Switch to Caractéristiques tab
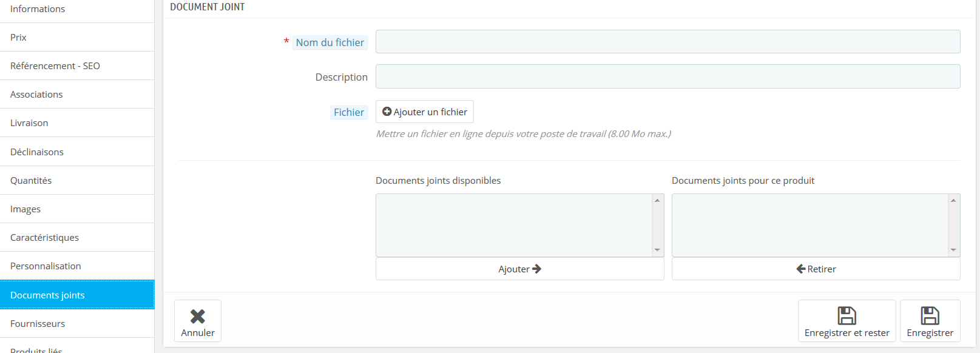Image resolution: width=980 pixels, height=353 pixels. coord(77,238)
